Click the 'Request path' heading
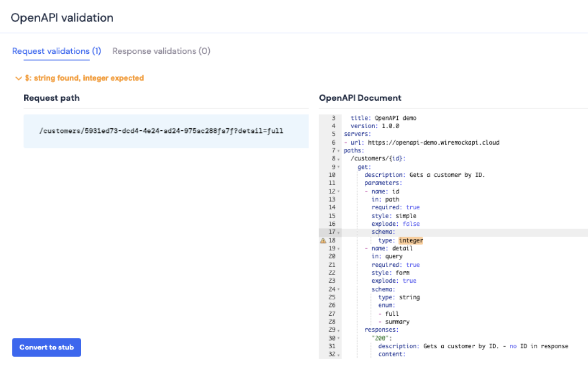588x369 pixels. (x=52, y=98)
